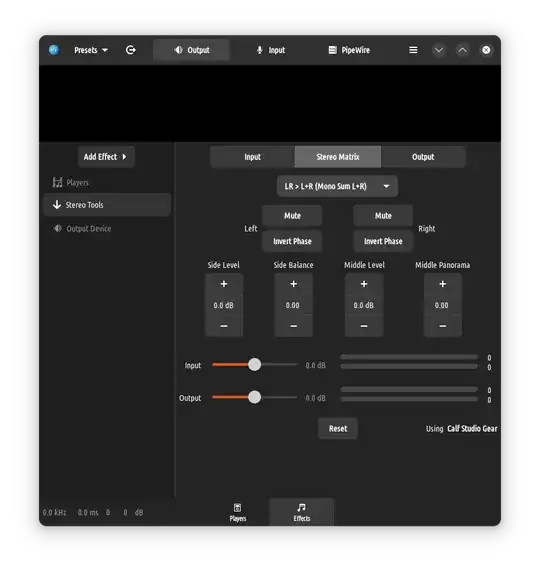Toggle Mute for the Left channel
Viewport: 540px width, 569px height.
(292, 216)
